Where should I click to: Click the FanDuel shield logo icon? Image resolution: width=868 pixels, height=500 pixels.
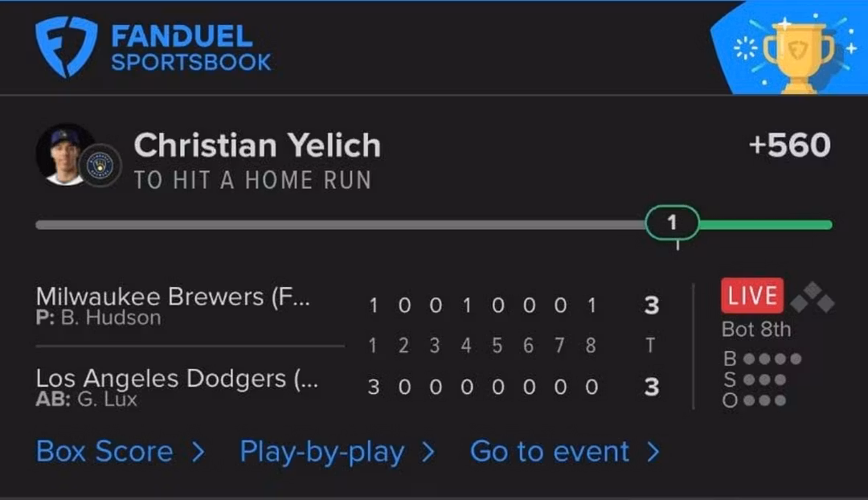pos(66,47)
